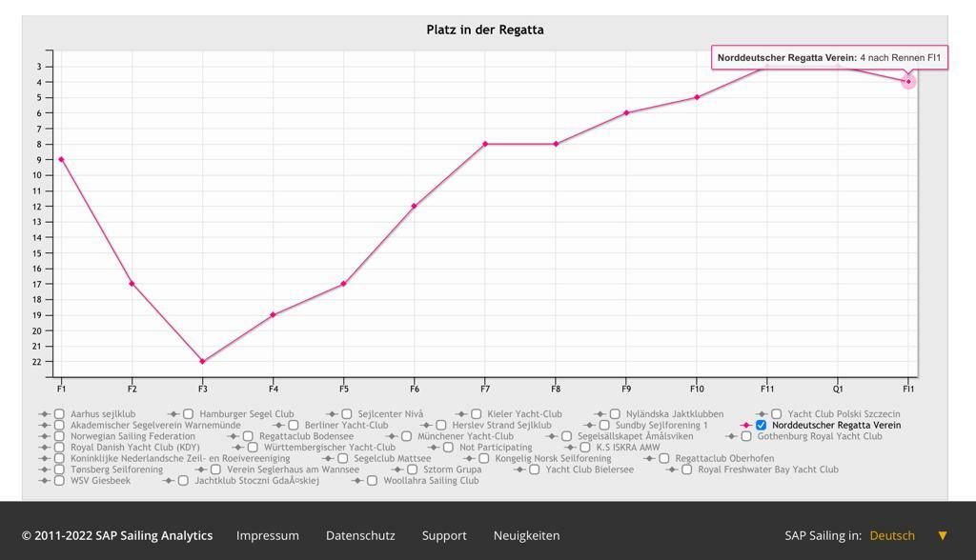Click the Aarhus sejlklub legend line marker
The image size is (976, 560).
pos(44,414)
